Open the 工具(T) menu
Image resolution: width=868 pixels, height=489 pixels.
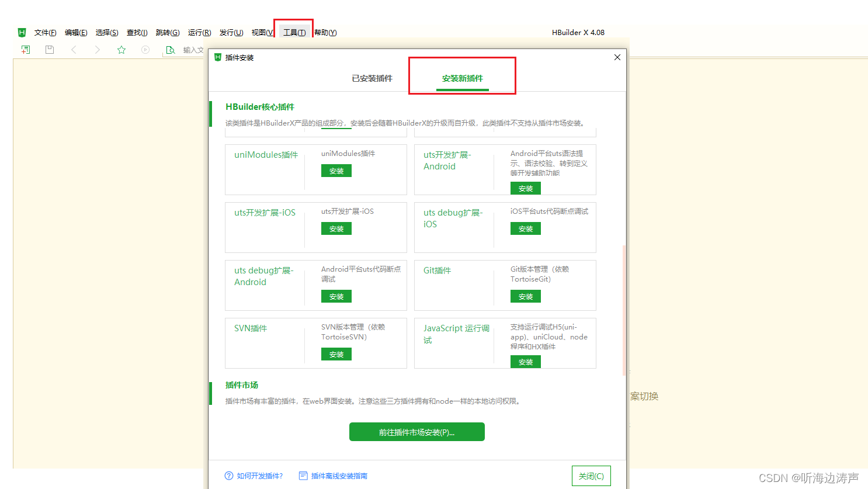click(294, 33)
